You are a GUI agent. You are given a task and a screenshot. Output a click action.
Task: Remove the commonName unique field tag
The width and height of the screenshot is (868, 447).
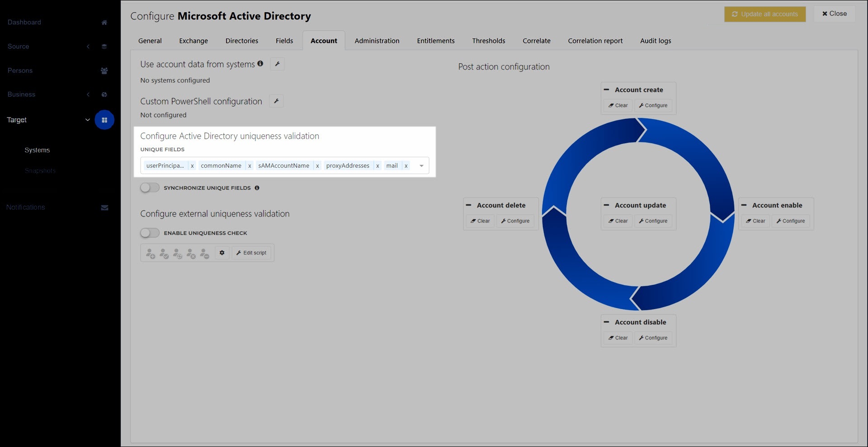(250, 166)
